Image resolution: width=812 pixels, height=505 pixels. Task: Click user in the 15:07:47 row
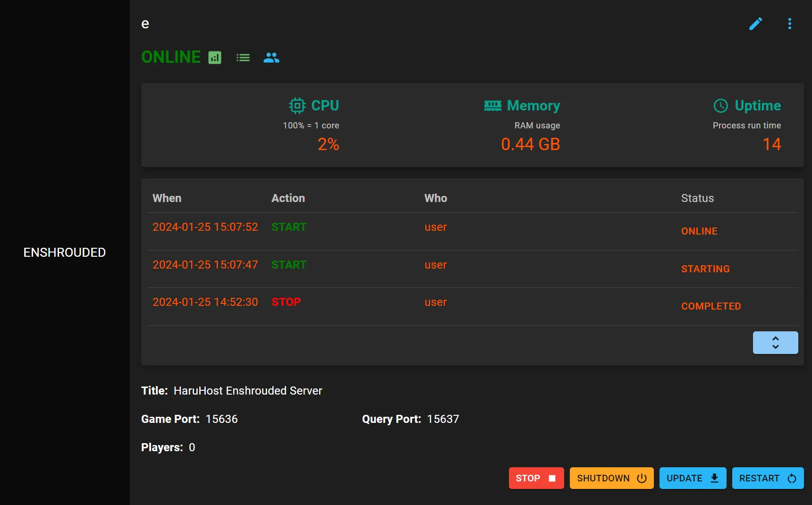click(435, 265)
